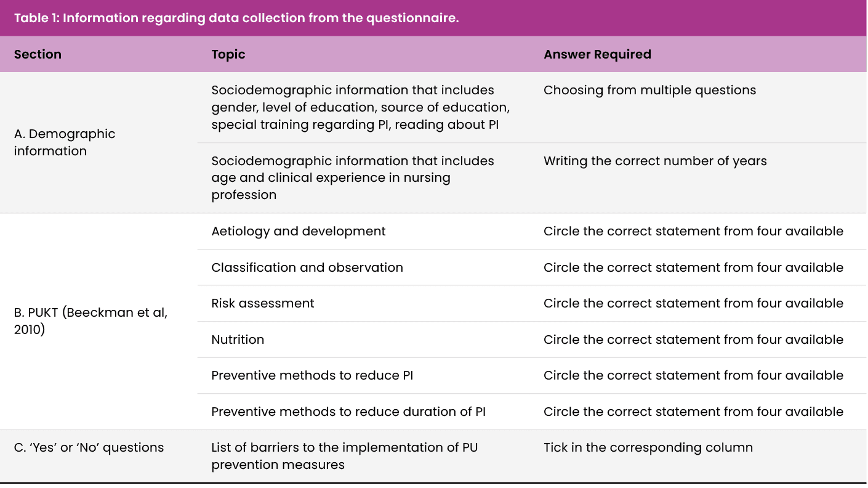Click the C. 'Yes' or 'No' questions cell
The image size is (868, 488).
click(89, 447)
